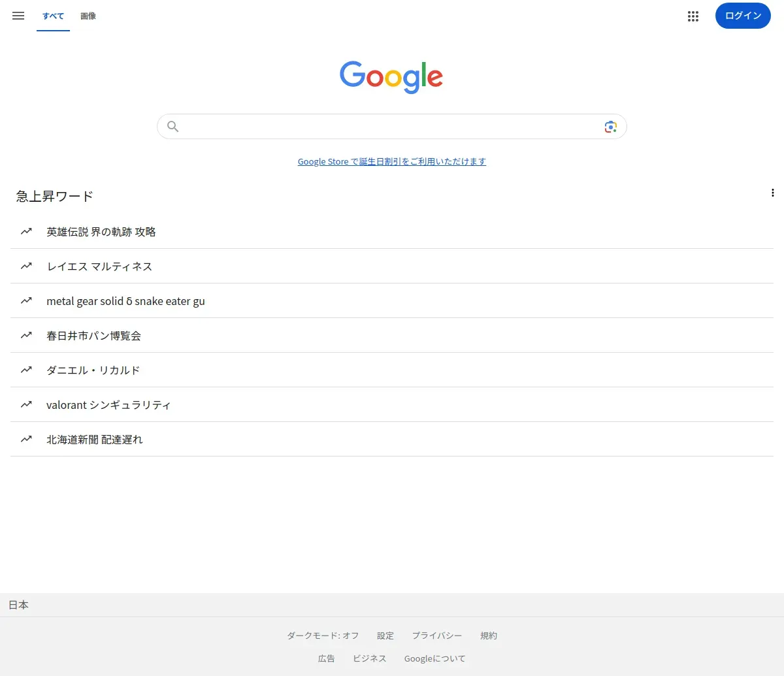
Task: Open the 広告 footer link
Action: point(327,658)
